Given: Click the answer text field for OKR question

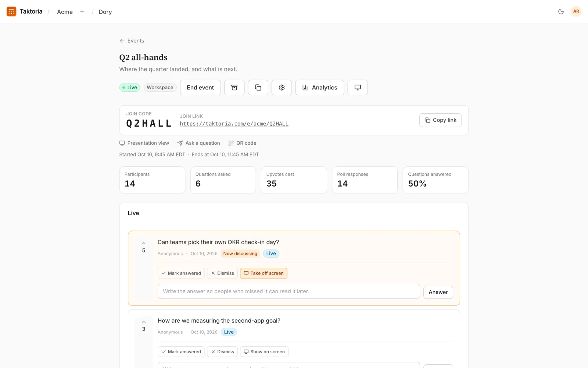Looking at the screenshot, I should 289,291.
